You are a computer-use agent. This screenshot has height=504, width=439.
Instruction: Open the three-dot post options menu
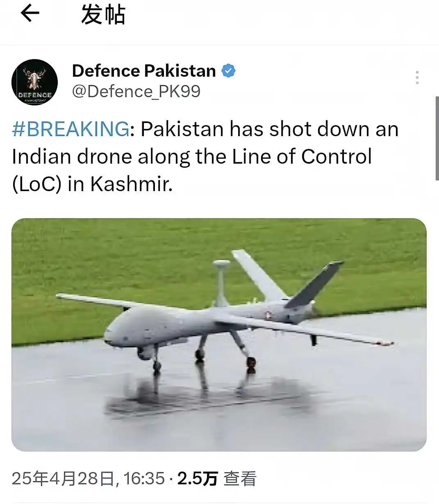pyautogui.click(x=417, y=78)
